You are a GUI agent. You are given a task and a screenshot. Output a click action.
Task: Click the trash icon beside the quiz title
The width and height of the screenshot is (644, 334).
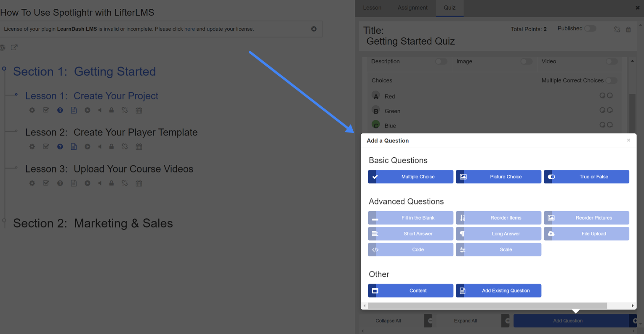pyautogui.click(x=628, y=29)
